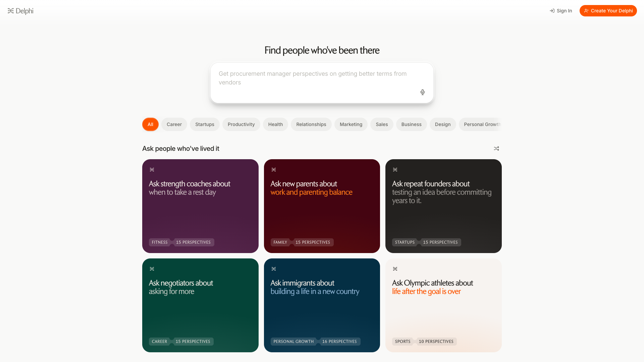Open the negotiators asking for more card
The height and width of the screenshot is (362, 644).
[x=200, y=305]
